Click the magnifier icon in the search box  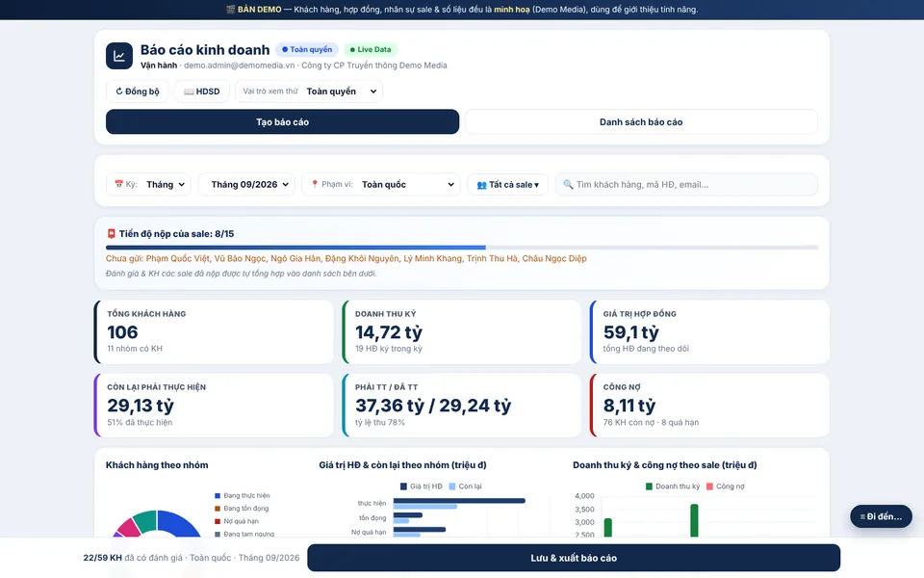(x=568, y=185)
